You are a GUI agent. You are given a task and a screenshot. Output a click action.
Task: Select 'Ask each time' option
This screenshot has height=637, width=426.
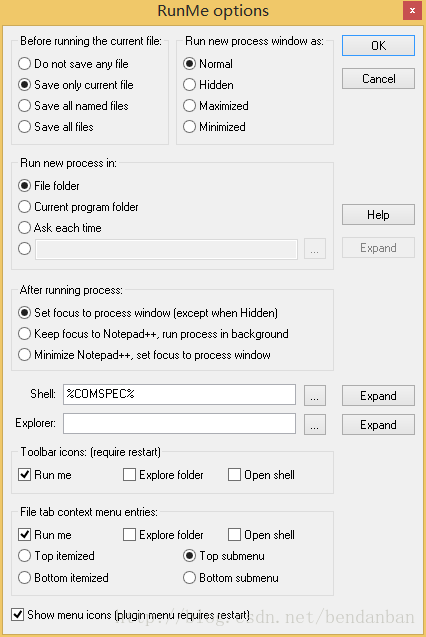(x=60, y=228)
